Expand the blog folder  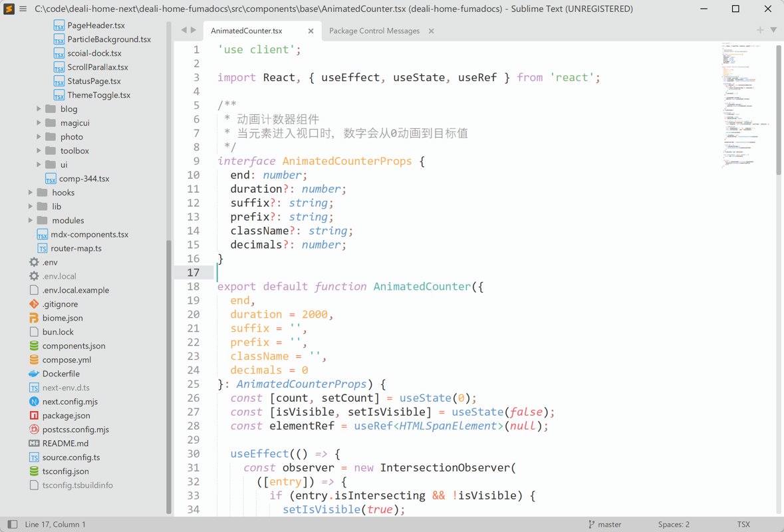click(39, 109)
